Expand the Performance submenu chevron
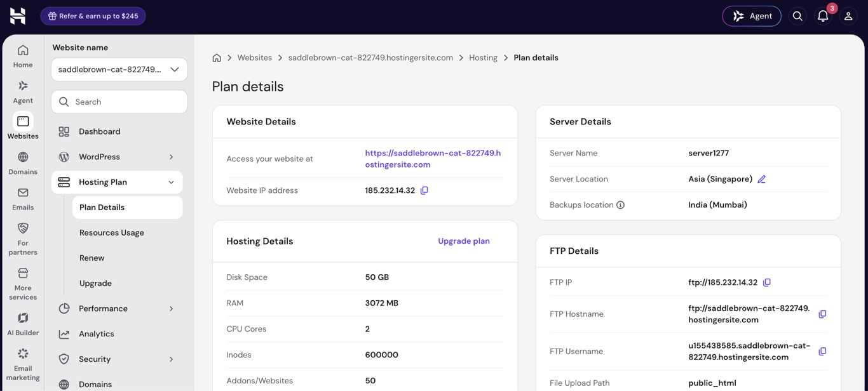This screenshot has height=391, width=868. point(172,308)
